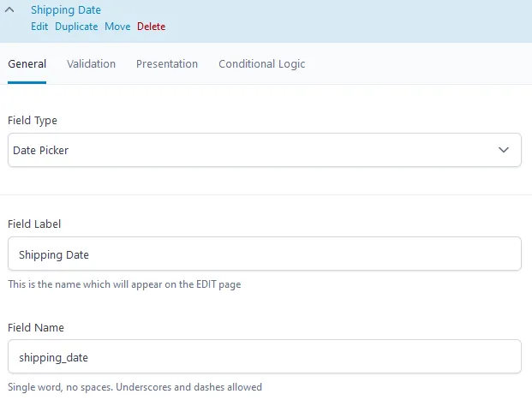Click the Field Name heading text
The image size is (532, 400).
(36, 327)
